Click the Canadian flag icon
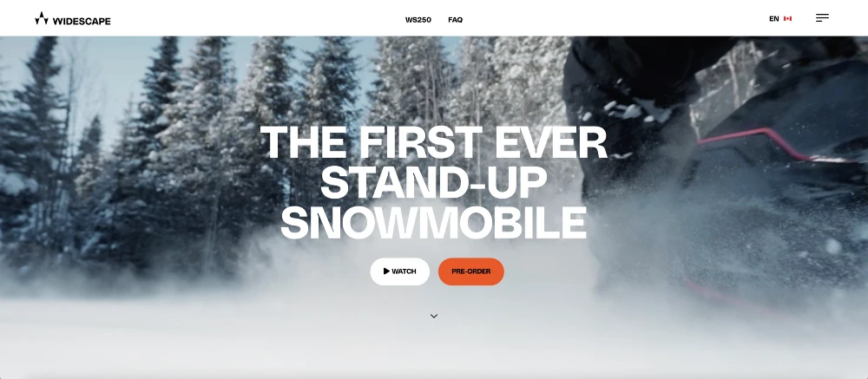Image resolution: width=868 pixels, height=379 pixels. pos(788,19)
